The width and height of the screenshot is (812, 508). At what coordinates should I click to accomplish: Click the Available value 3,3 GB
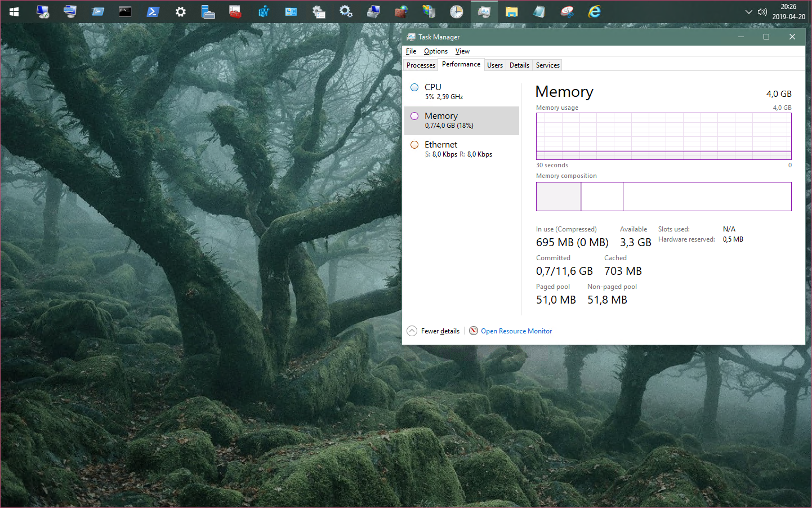[635, 242]
